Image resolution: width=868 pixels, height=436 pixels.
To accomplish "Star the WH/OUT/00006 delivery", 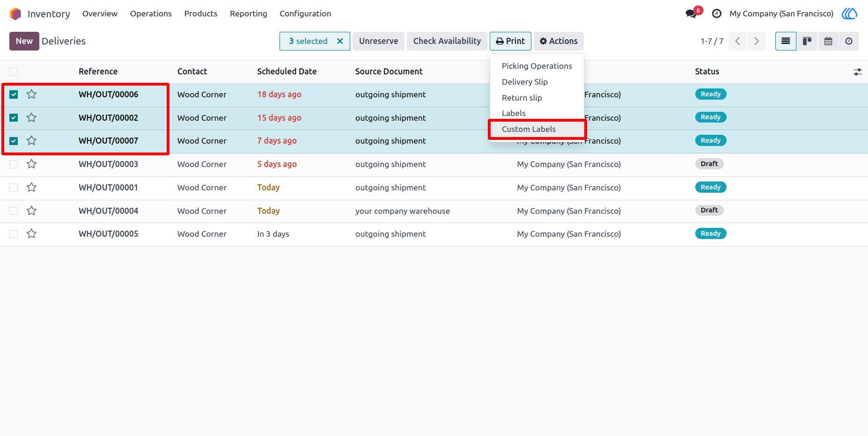I will pyautogui.click(x=31, y=94).
